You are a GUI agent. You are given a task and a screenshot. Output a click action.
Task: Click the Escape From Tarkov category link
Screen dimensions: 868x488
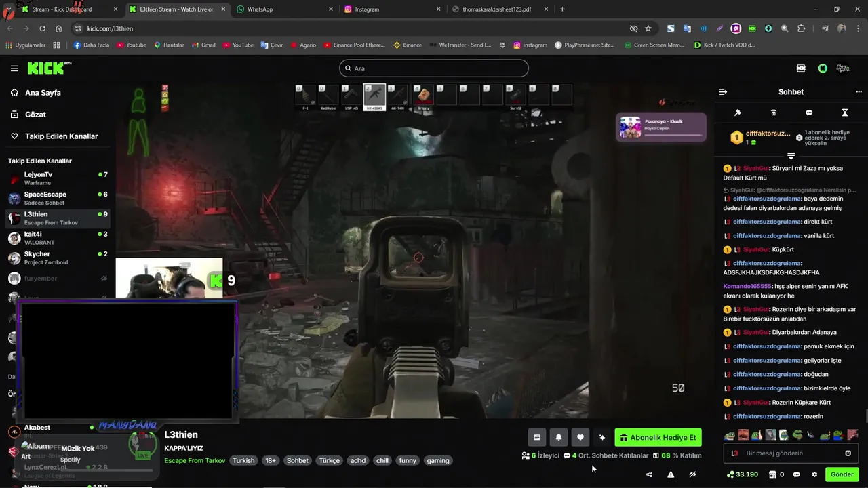click(x=195, y=460)
